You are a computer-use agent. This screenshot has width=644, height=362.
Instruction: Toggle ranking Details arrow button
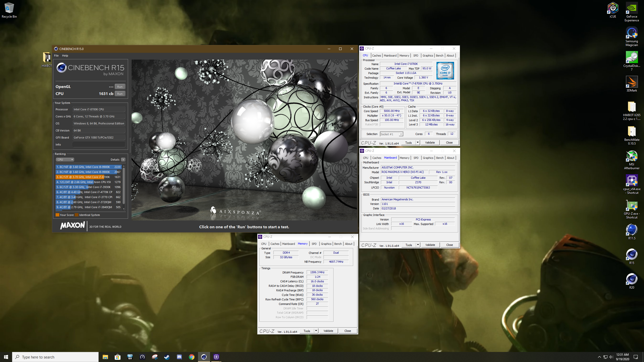coord(123,160)
